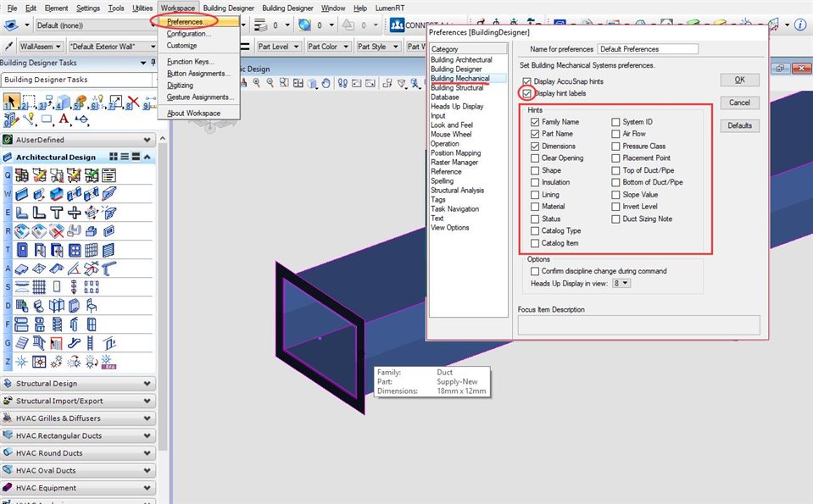Open the Part Style dropdown
Screen dimensions: 813x504
(x=378, y=47)
